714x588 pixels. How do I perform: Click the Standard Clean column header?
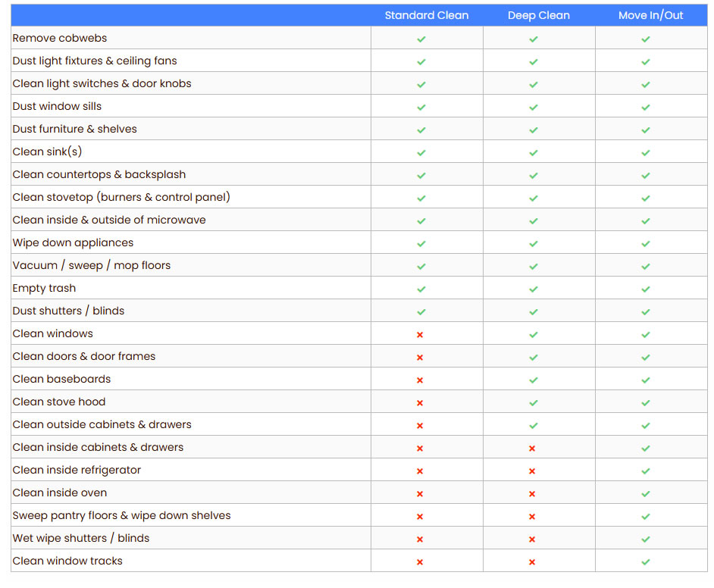click(426, 15)
